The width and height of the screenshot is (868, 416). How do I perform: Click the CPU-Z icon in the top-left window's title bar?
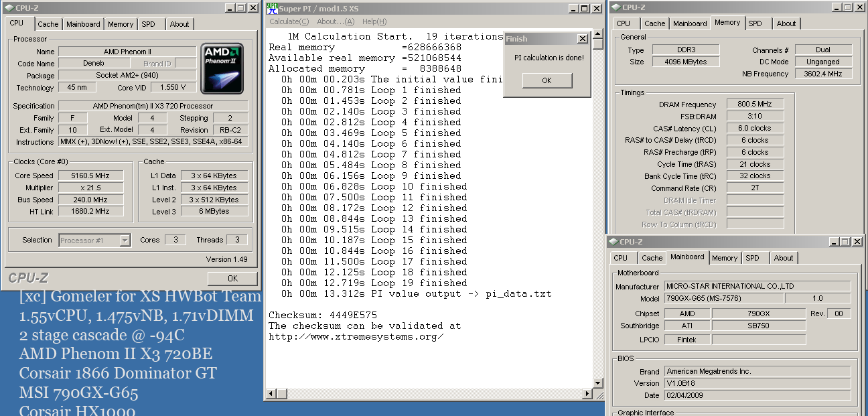(x=9, y=7)
